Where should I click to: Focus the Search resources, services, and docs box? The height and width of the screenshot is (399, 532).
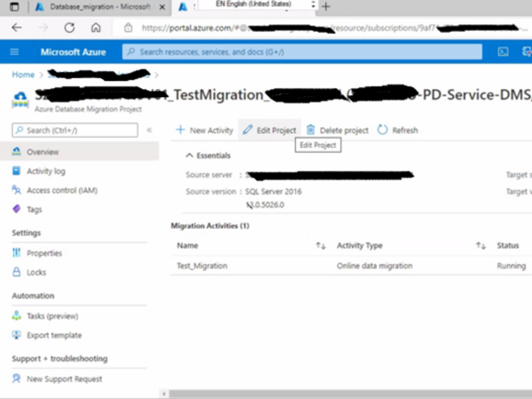302,52
